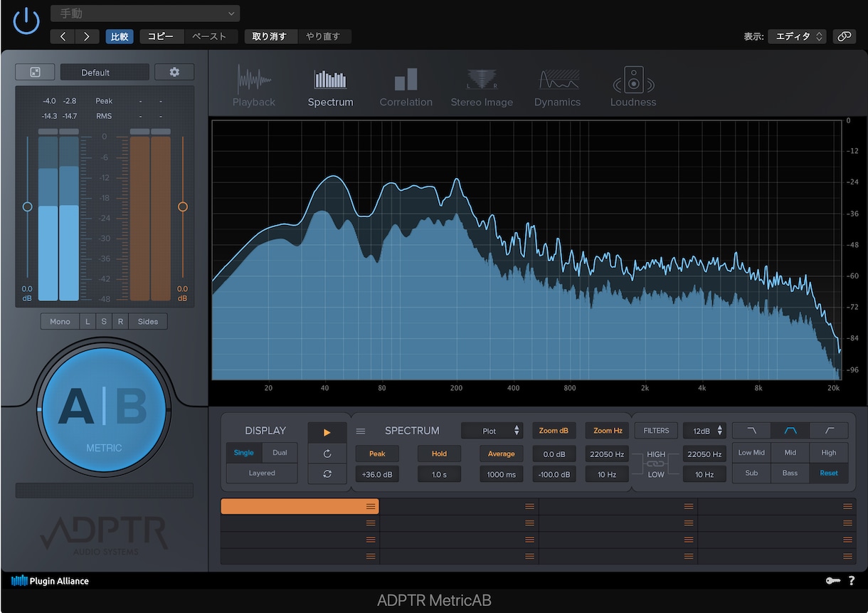Click the 取り消す undo button
868x613 pixels.
tap(270, 36)
